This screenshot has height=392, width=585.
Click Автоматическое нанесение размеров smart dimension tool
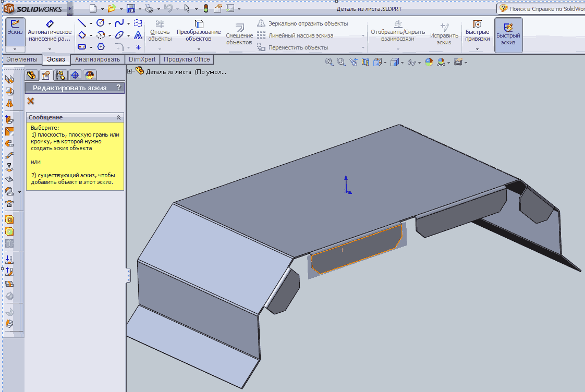[x=50, y=31]
